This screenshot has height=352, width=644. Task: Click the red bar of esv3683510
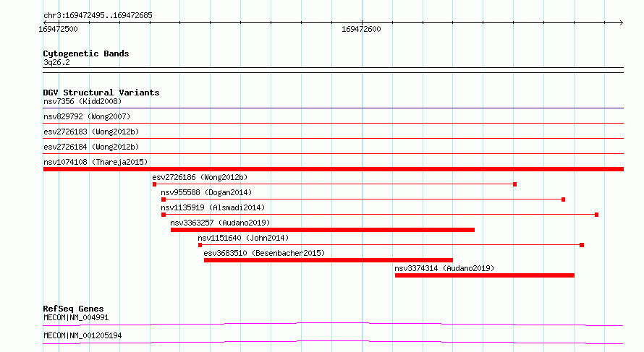point(329,260)
